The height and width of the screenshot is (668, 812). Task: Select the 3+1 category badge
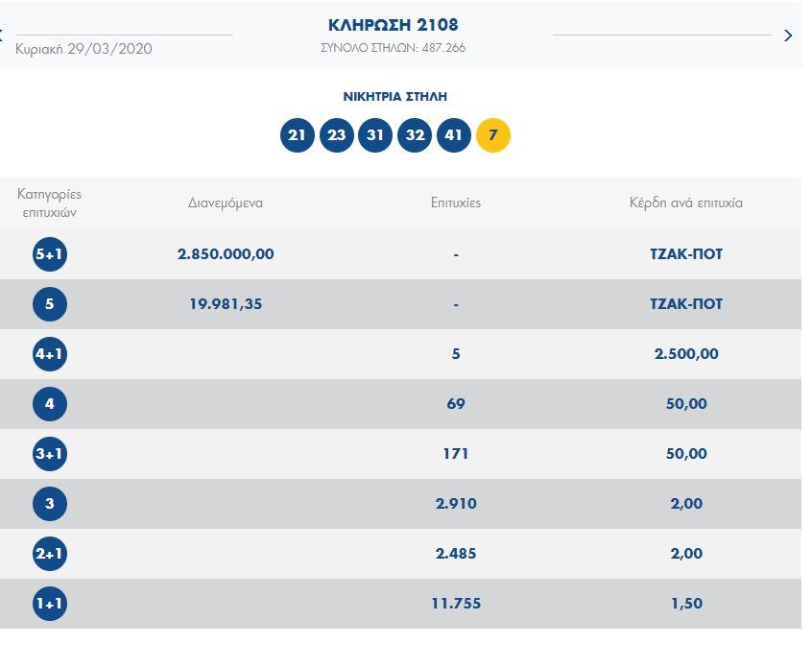50,454
